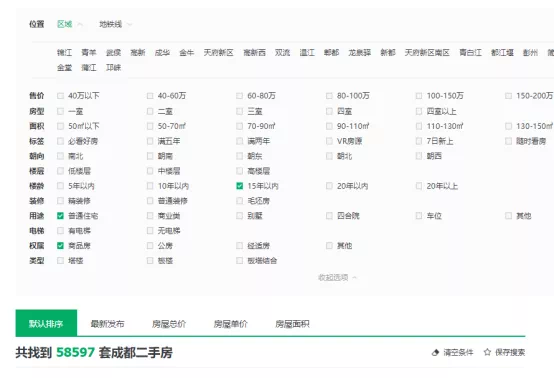Viewport: 554px width, 378px height.
Task: Select the 武侯 district link
Action: click(x=113, y=53)
